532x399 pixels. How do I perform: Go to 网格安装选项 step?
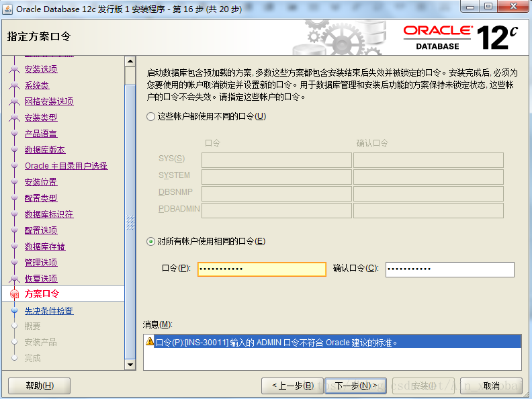pos(49,101)
